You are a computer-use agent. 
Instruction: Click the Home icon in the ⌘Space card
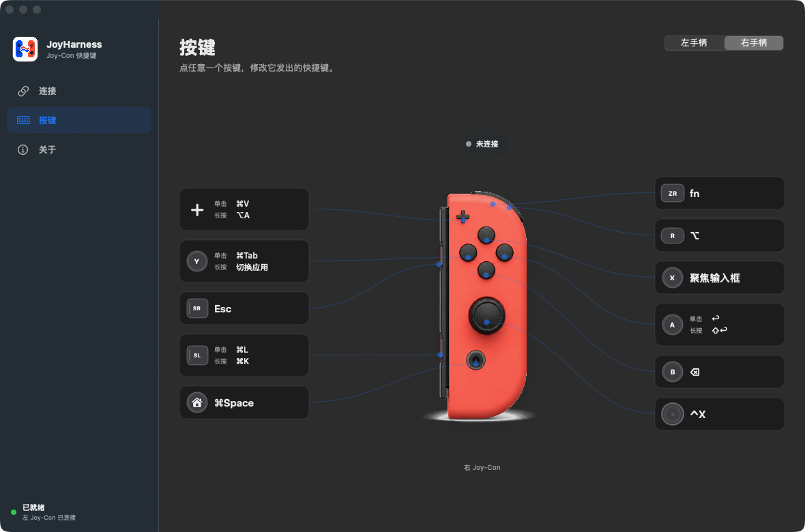tap(196, 402)
